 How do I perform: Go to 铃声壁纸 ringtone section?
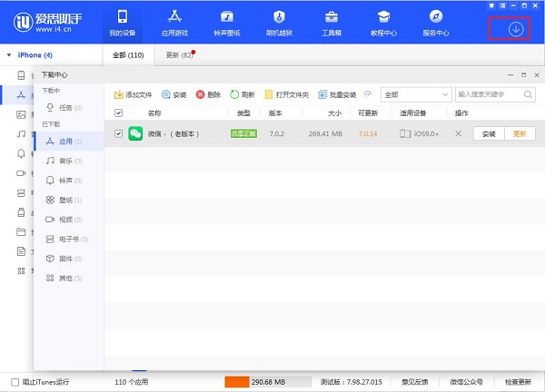pos(227,23)
